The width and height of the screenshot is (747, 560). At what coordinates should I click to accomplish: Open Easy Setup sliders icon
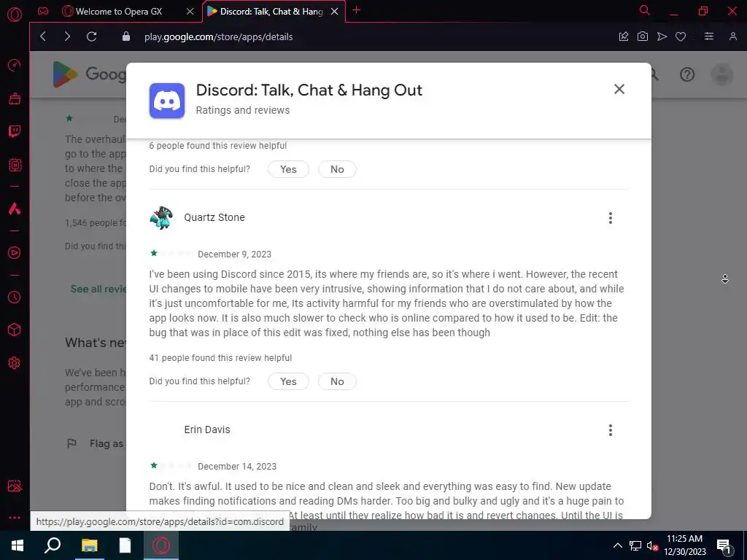coord(709,36)
